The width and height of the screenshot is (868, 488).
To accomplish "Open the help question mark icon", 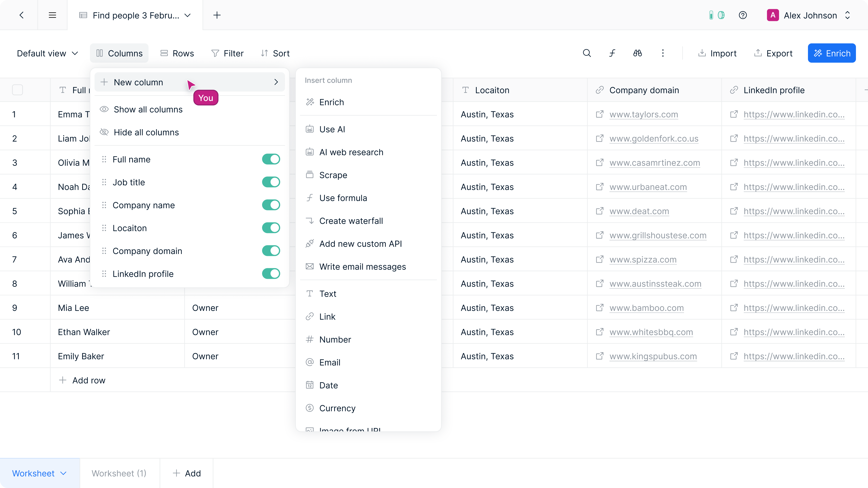I will [743, 15].
